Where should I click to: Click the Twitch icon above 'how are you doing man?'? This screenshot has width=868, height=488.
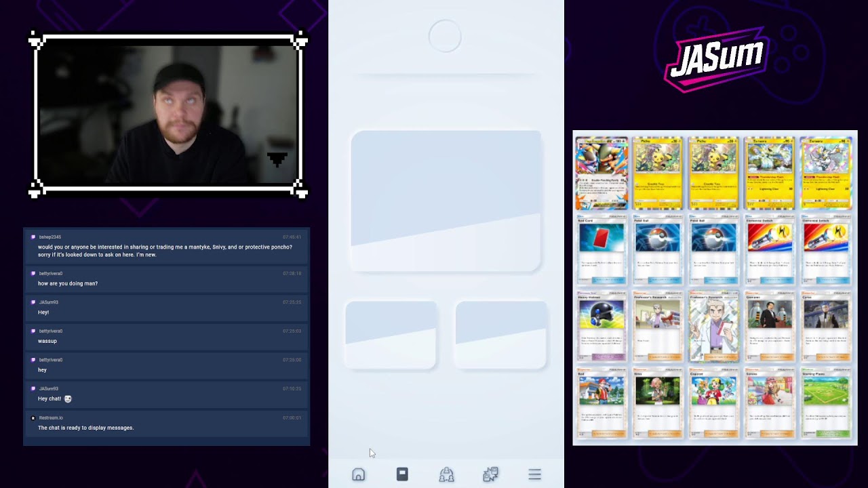33,274
